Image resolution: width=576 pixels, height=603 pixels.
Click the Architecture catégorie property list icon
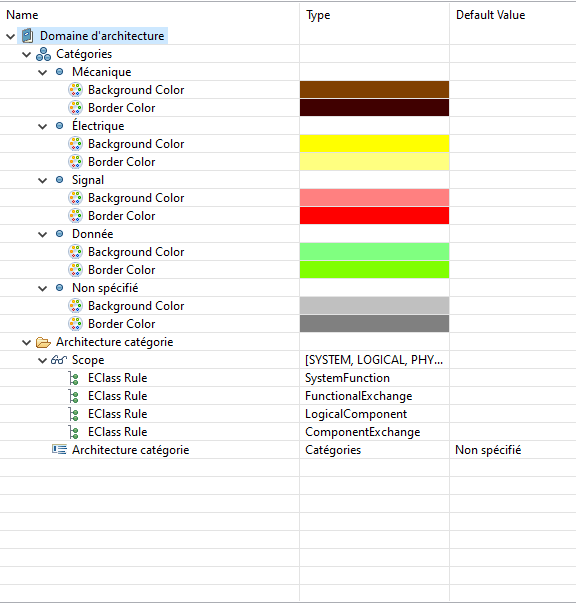click(x=59, y=450)
